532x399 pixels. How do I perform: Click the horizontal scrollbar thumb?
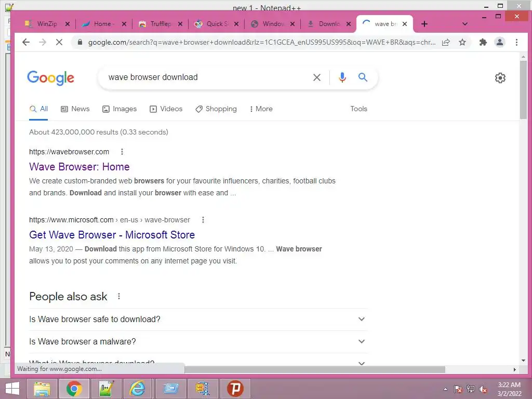click(x=315, y=369)
